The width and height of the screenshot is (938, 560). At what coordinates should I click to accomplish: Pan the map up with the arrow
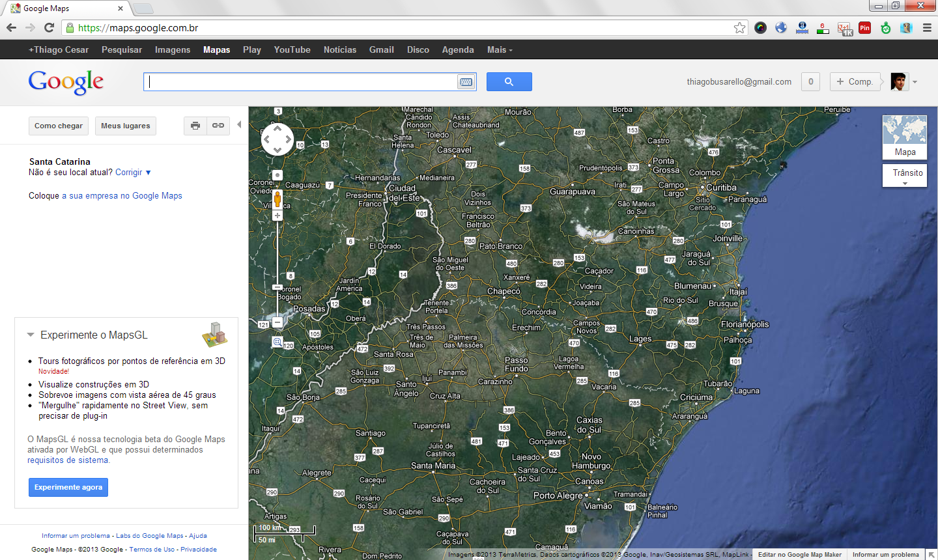tap(277, 128)
